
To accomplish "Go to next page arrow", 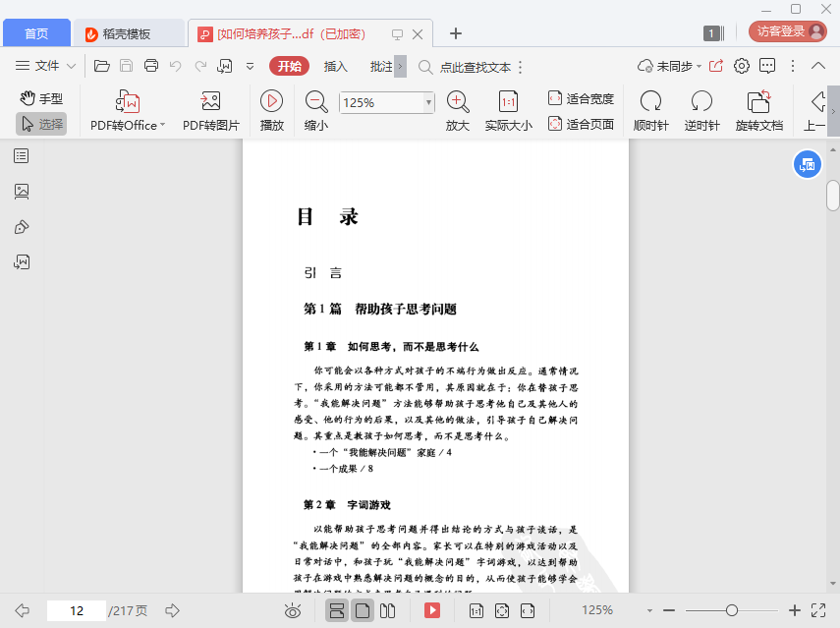I will point(172,610).
